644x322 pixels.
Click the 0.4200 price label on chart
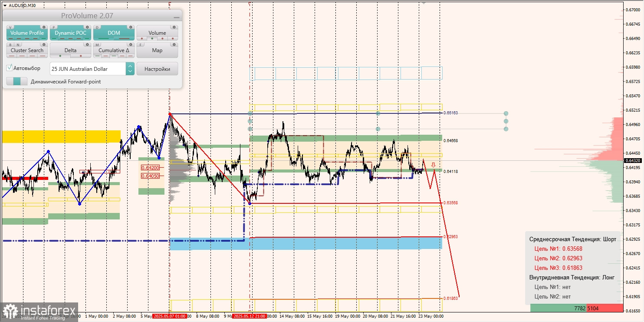150,167
